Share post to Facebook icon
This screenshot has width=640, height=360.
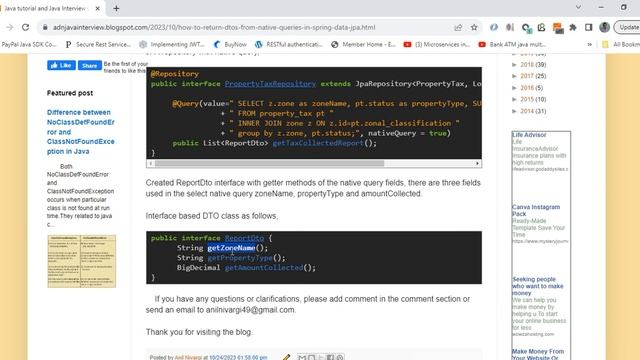(x=330, y=358)
